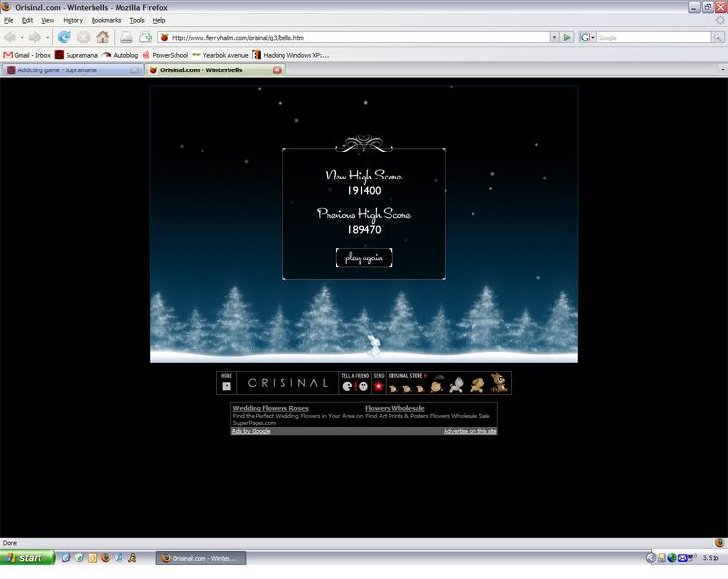Click the Stop loading icon
The height and width of the screenshot is (579, 728).
pyautogui.click(x=84, y=38)
